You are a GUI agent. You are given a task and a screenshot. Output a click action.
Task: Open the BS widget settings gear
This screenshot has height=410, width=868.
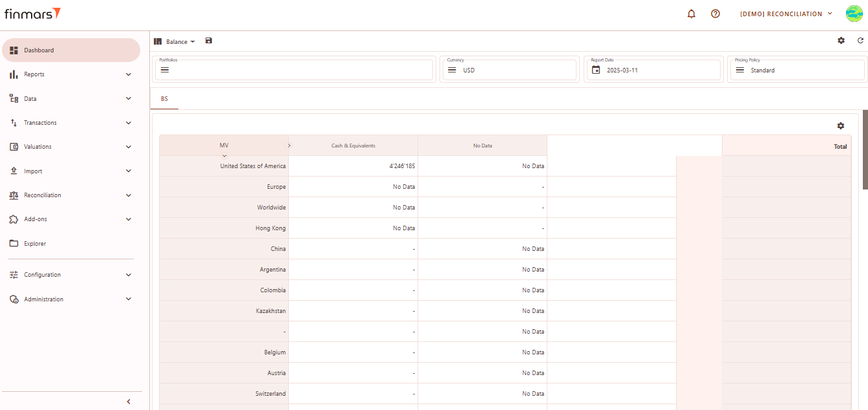tap(840, 125)
